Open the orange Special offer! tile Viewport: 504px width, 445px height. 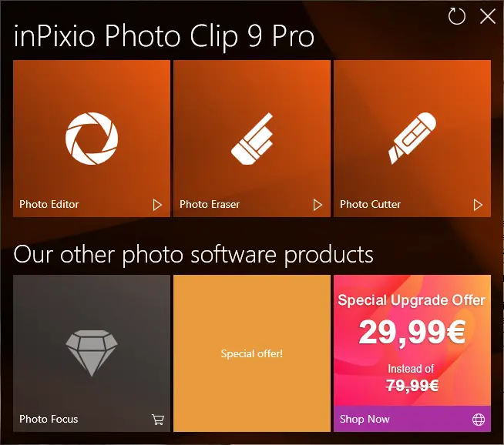[252, 353]
